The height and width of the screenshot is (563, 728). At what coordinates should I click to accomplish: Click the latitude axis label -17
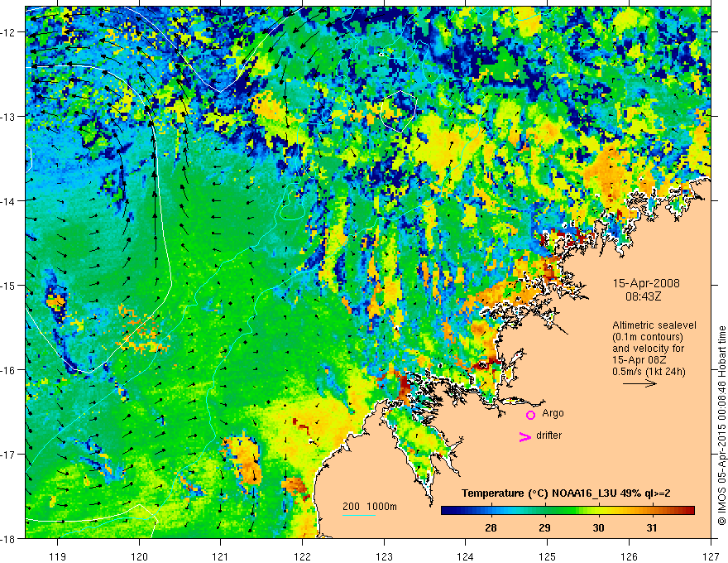click(8, 455)
